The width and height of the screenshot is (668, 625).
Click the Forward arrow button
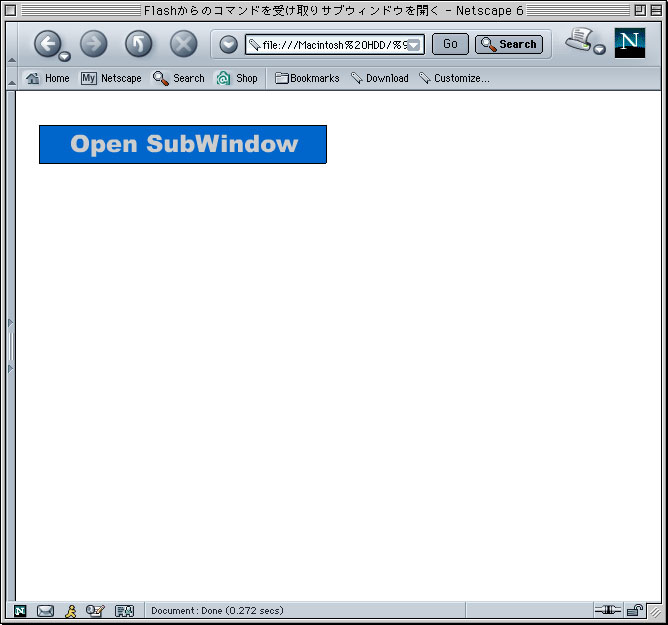pos(94,43)
